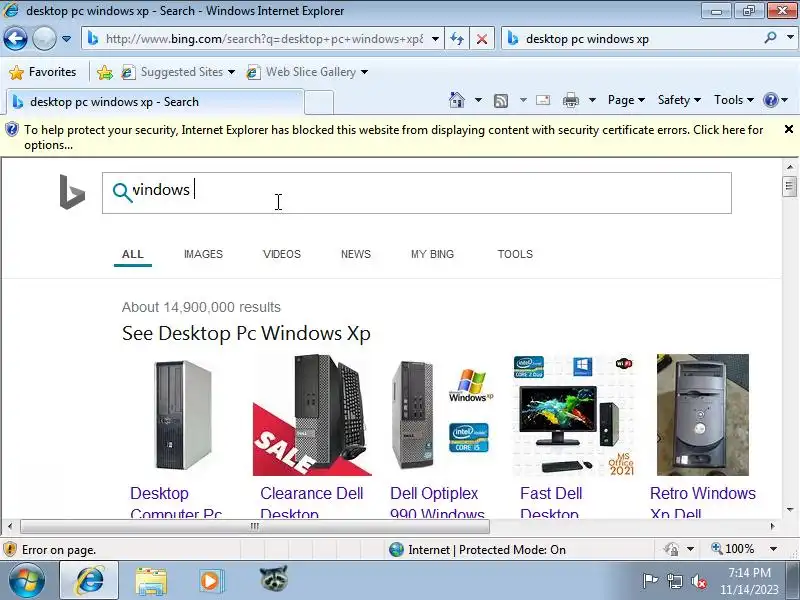Open the Windows Start menu orb
Screen dimensions: 800x600
pos(27,581)
